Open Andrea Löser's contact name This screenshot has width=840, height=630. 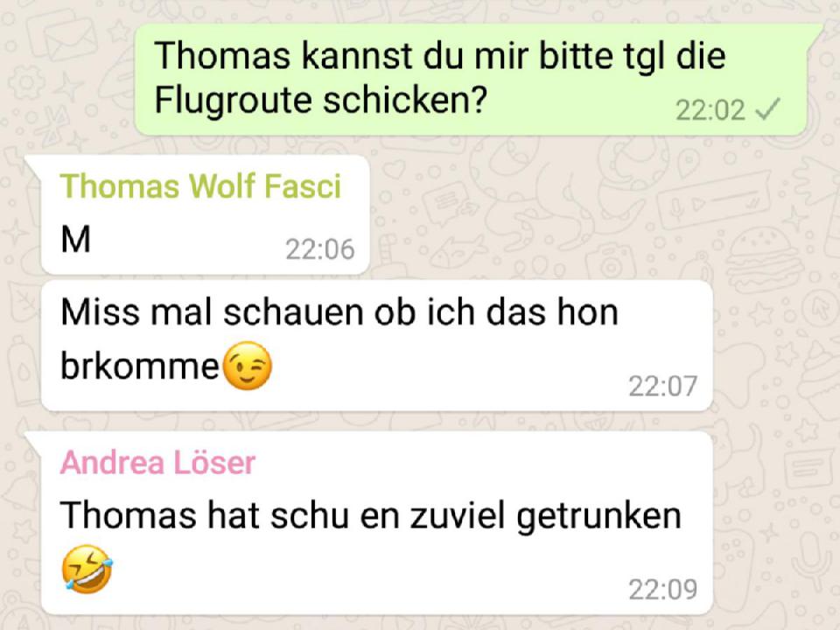pyautogui.click(x=158, y=463)
